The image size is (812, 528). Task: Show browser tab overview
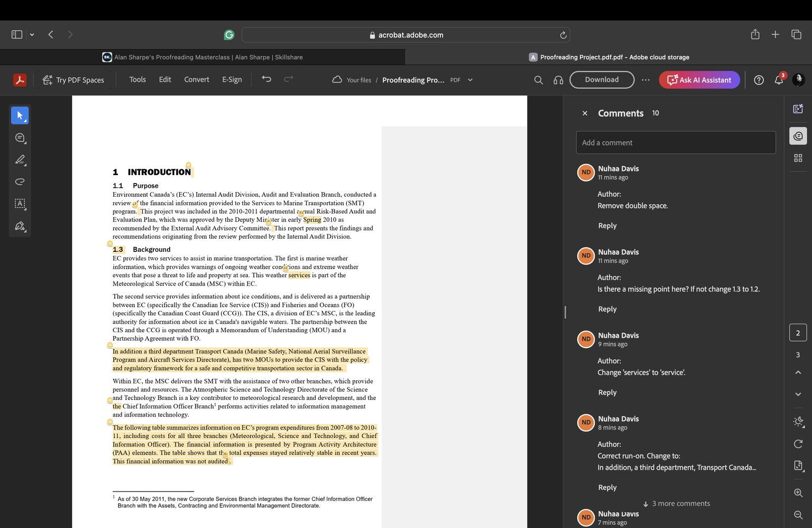[796, 34]
